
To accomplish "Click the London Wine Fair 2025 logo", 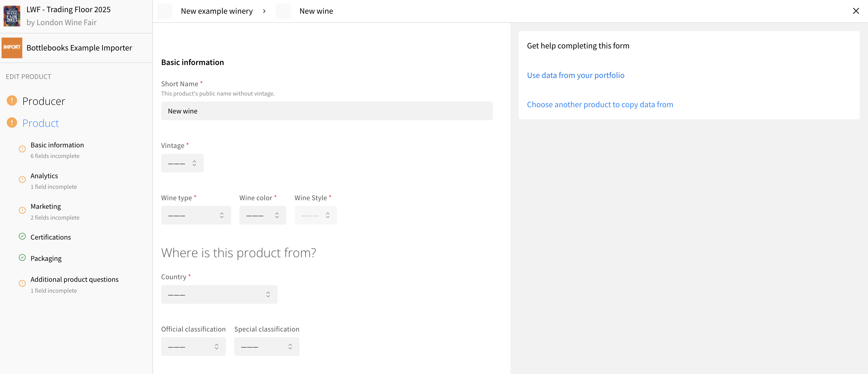I will click(x=12, y=16).
